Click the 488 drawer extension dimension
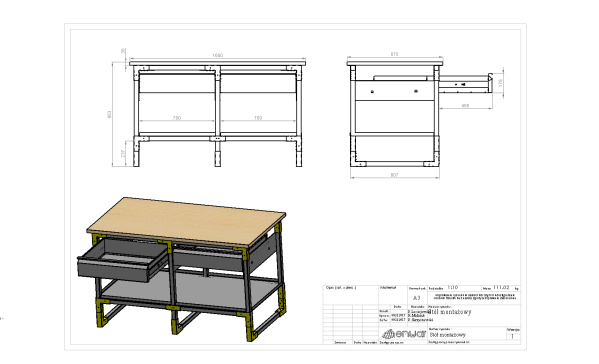The width and height of the screenshot is (599, 364). point(465,106)
